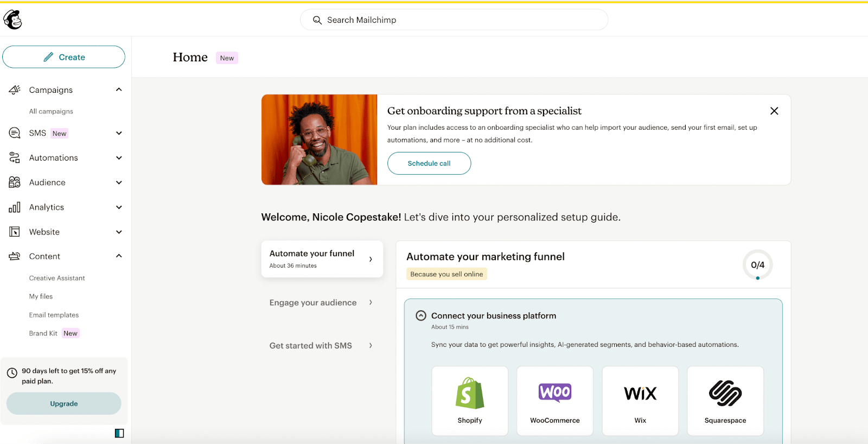Image resolution: width=868 pixels, height=444 pixels.
Task: Click the Campaigns megaphone icon
Action: [x=15, y=90]
